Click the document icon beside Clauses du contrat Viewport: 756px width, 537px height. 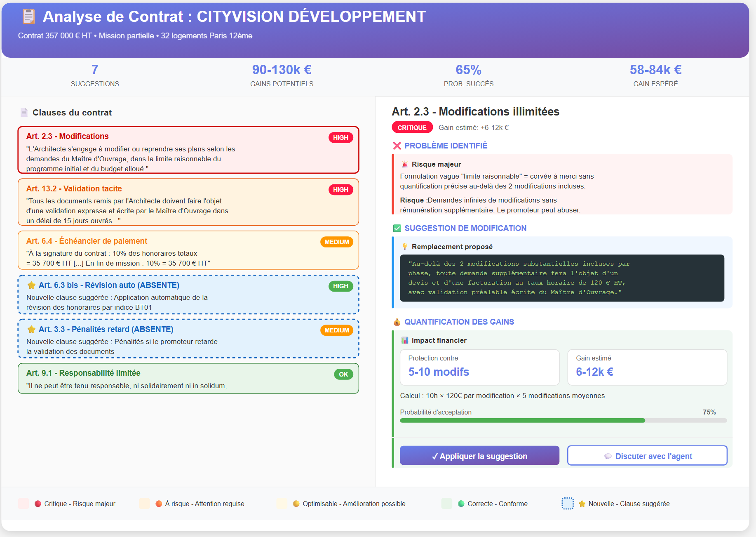[x=23, y=112]
